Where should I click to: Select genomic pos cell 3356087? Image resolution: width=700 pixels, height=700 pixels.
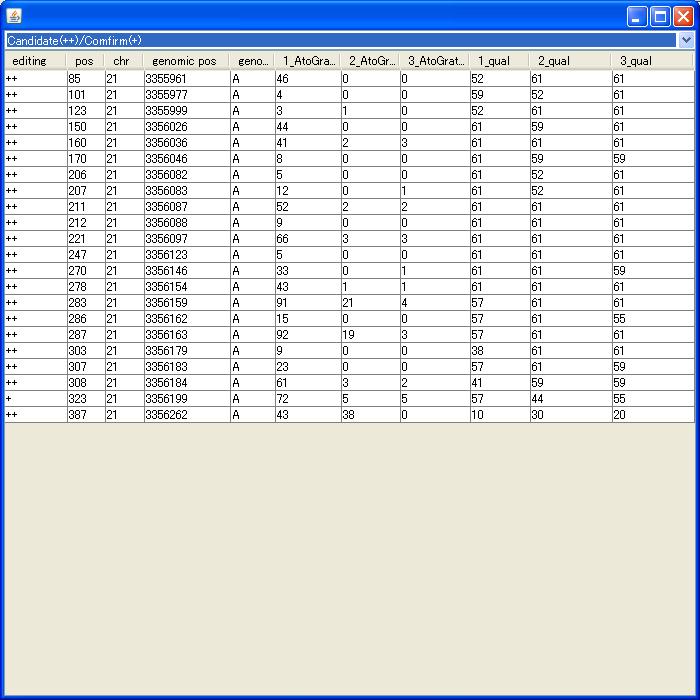point(187,207)
